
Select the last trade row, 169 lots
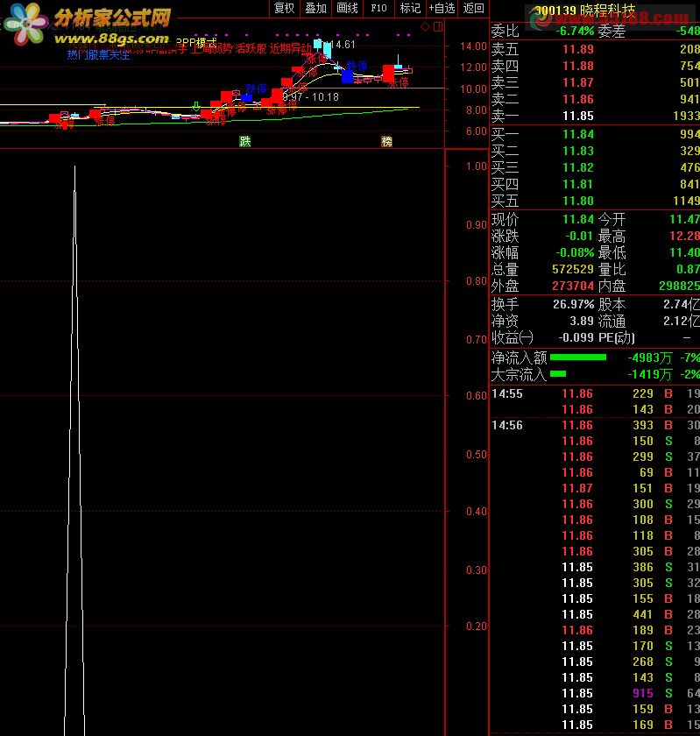coord(594,725)
